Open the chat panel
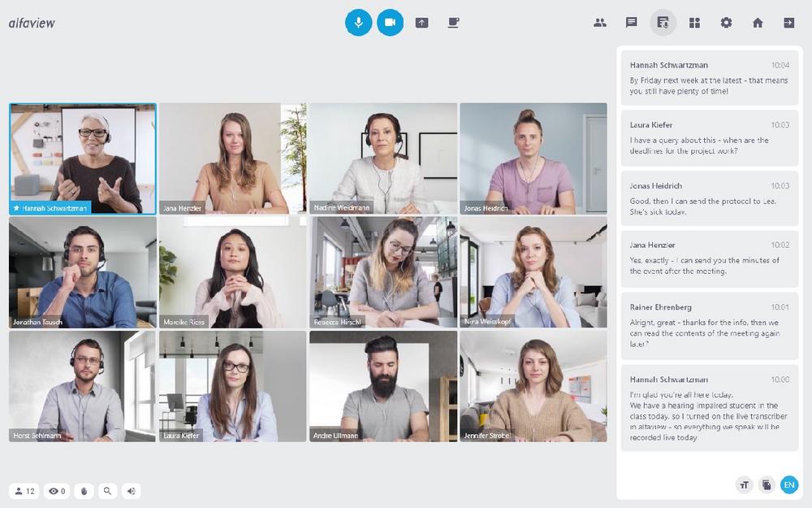812x508 pixels. pos(632,23)
